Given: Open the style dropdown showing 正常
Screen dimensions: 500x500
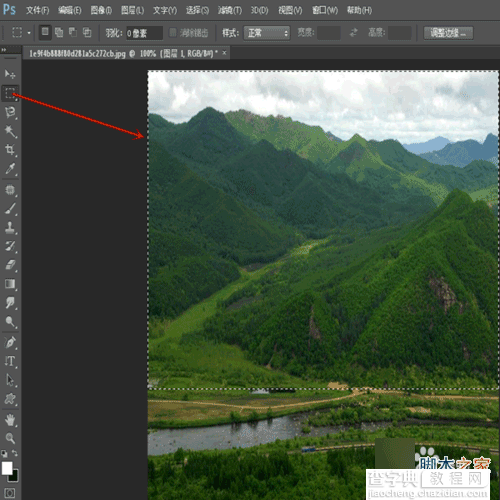Looking at the screenshot, I should pyautogui.click(x=267, y=33).
